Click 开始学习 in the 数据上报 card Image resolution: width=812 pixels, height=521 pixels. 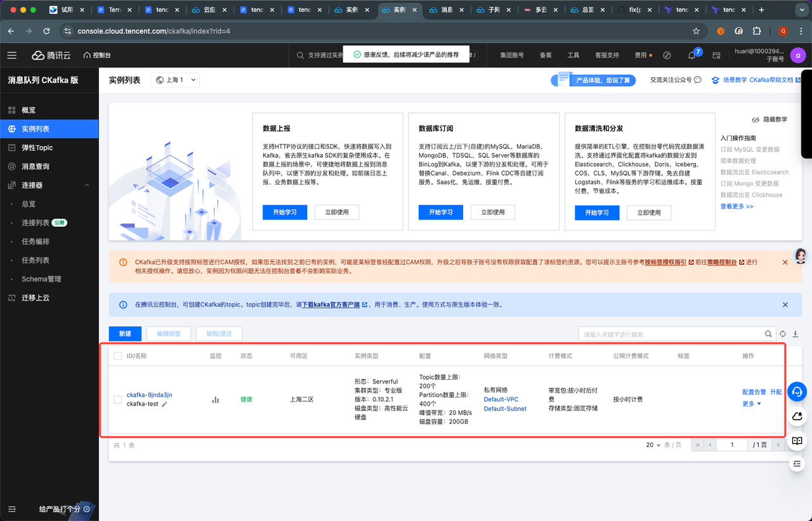click(285, 212)
